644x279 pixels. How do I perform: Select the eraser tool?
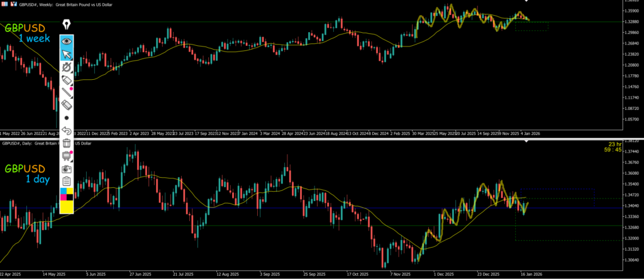67,106
